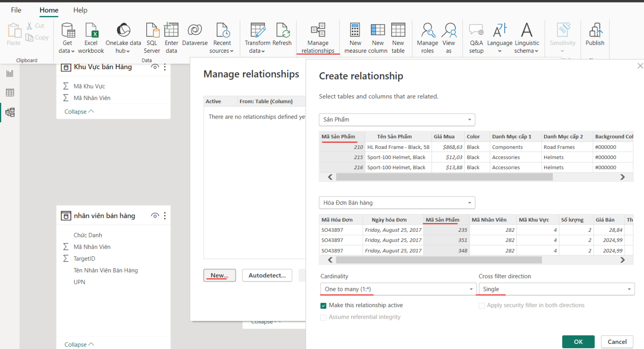Switch to the Help ribbon tab

[80, 10]
